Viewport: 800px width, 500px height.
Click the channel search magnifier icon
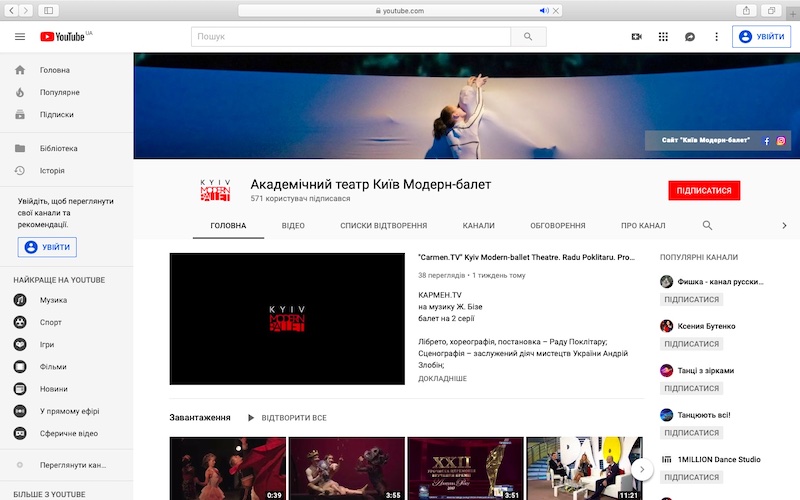pos(707,226)
